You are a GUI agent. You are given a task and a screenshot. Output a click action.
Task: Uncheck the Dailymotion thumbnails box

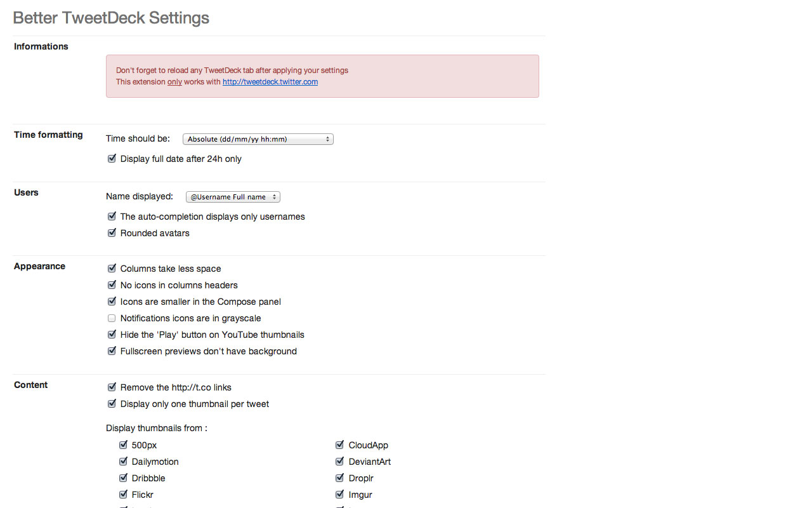coord(123,462)
